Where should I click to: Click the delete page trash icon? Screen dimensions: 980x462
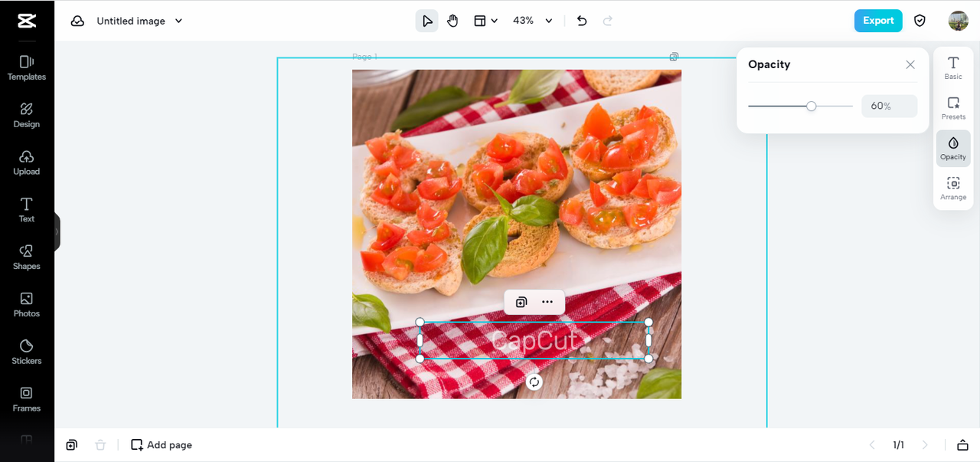point(100,445)
